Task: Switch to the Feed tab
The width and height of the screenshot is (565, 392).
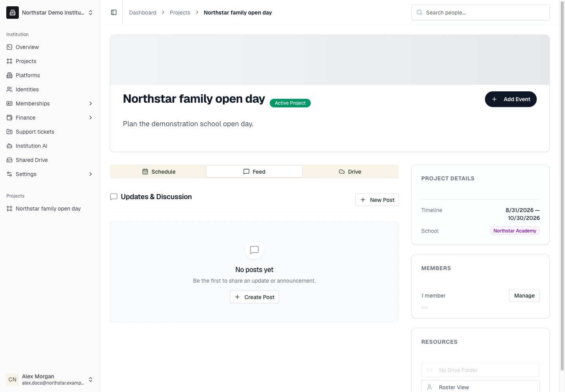Action: point(254,172)
